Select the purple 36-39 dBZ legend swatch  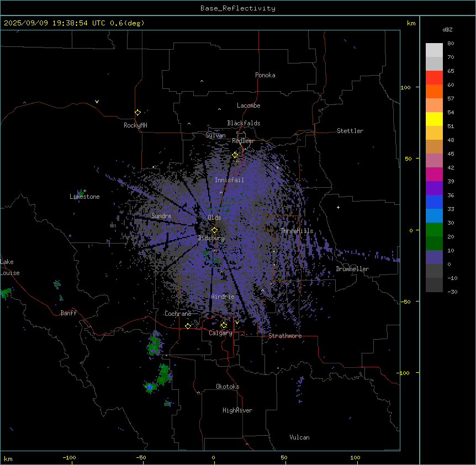[434, 188]
